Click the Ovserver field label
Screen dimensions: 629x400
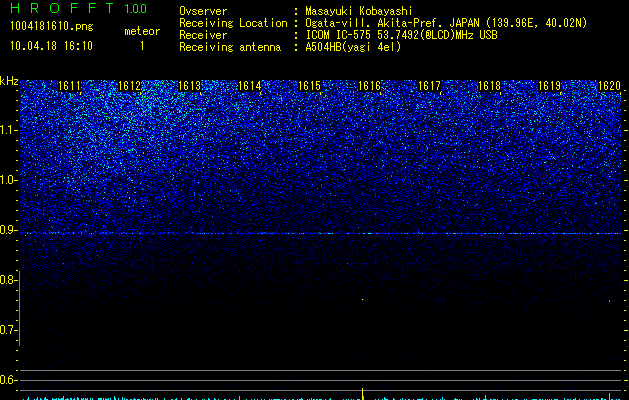coord(203,11)
